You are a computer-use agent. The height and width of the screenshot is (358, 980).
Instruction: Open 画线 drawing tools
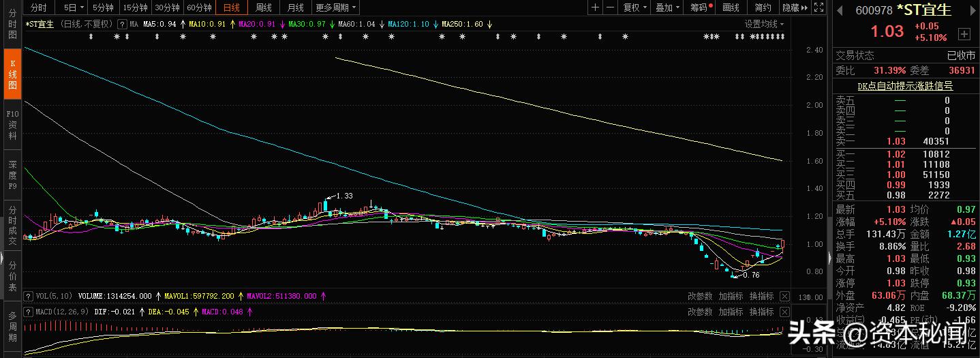pyautogui.click(x=731, y=8)
